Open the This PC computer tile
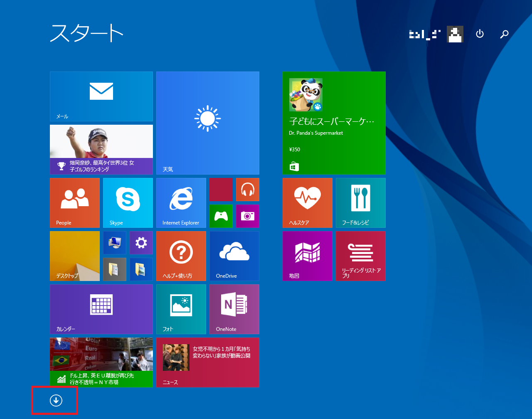The image size is (532, 419). point(115,243)
